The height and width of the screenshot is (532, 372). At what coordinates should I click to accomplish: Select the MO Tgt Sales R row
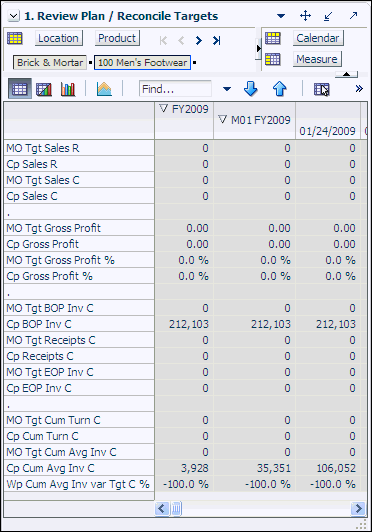click(79, 148)
